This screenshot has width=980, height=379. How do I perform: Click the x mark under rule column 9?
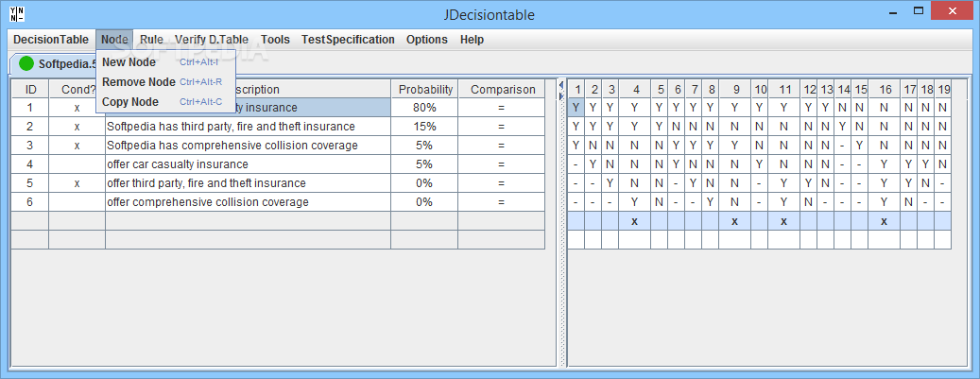tap(735, 221)
